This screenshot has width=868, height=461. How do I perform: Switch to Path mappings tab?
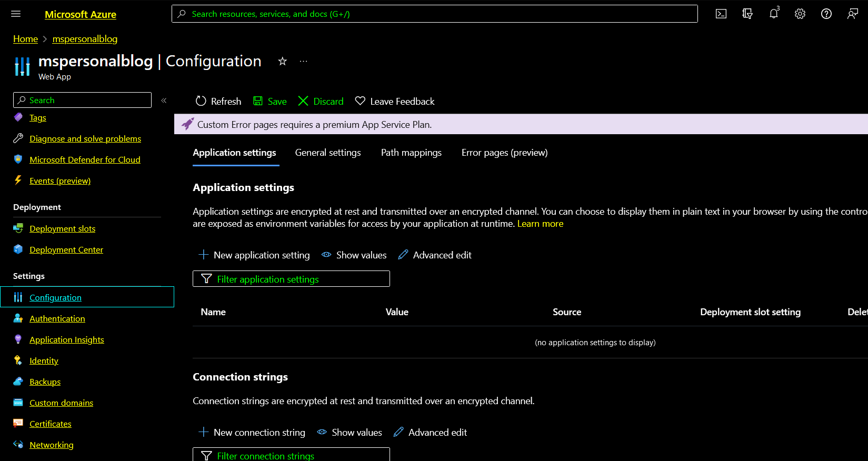(x=411, y=153)
